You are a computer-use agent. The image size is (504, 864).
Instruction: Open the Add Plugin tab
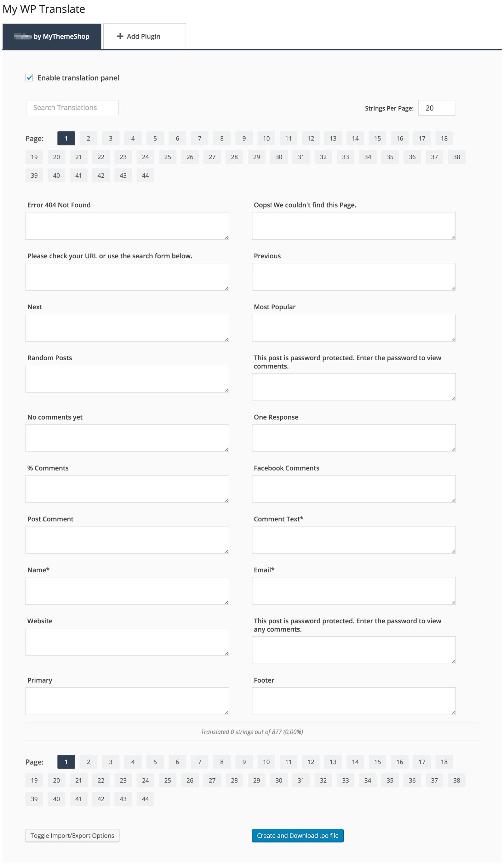click(x=144, y=36)
